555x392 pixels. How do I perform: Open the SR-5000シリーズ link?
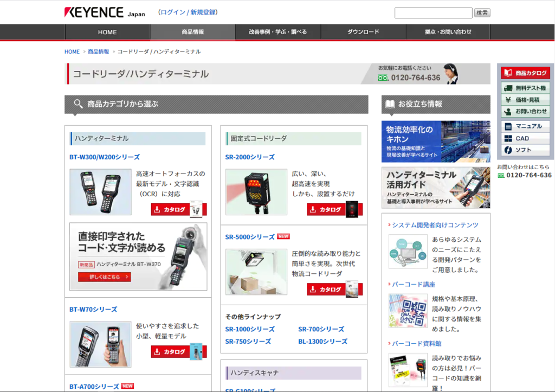pos(250,237)
